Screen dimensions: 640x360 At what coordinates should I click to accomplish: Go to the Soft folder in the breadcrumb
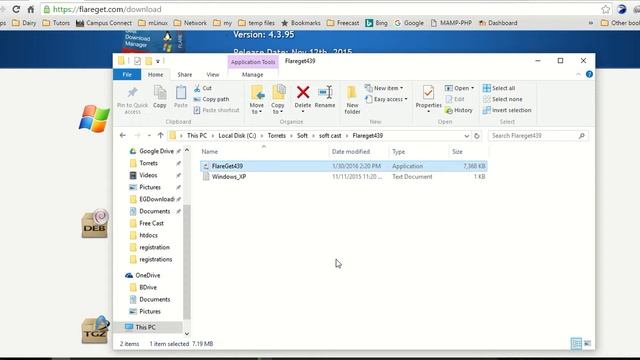click(302, 136)
